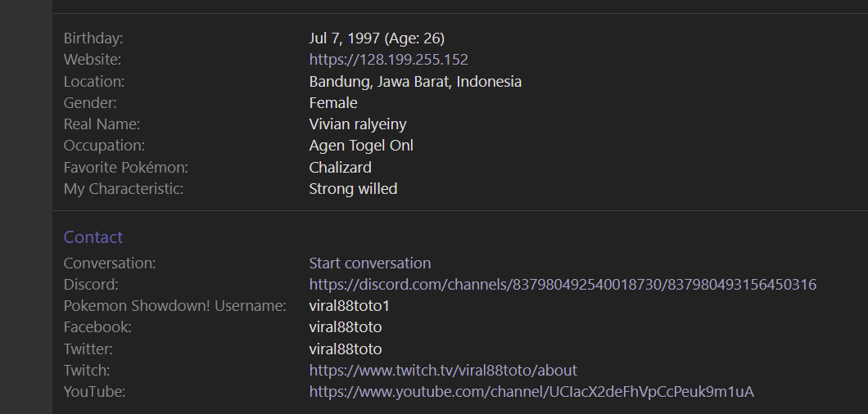Viewport: 868px width, 414px height.
Task: Click the occupation text Agen Togel Onl
Action: (x=361, y=146)
